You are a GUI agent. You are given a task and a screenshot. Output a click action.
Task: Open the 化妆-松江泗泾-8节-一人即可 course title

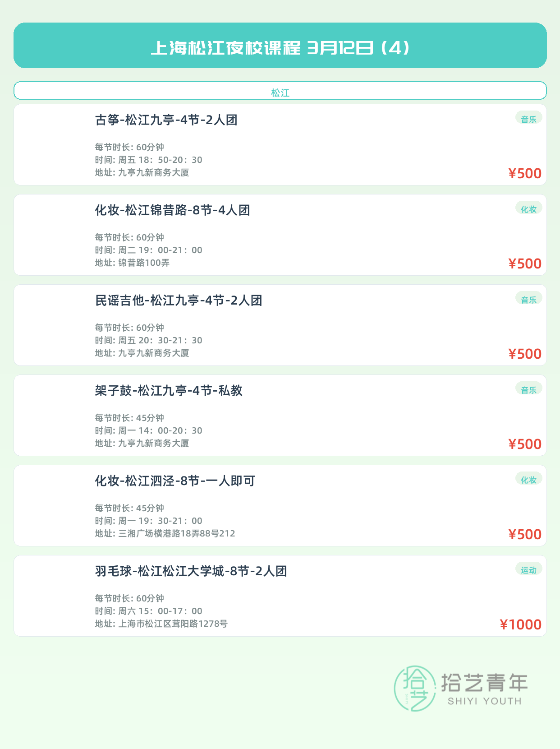[x=175, y=481]
